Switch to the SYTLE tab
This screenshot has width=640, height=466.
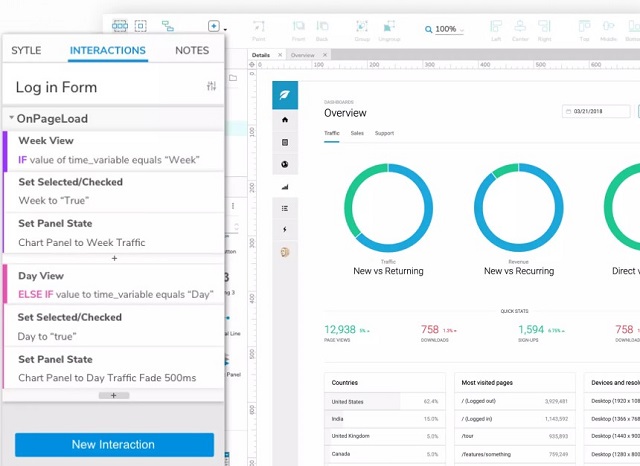pyautogui.click(x=26, y=50)
